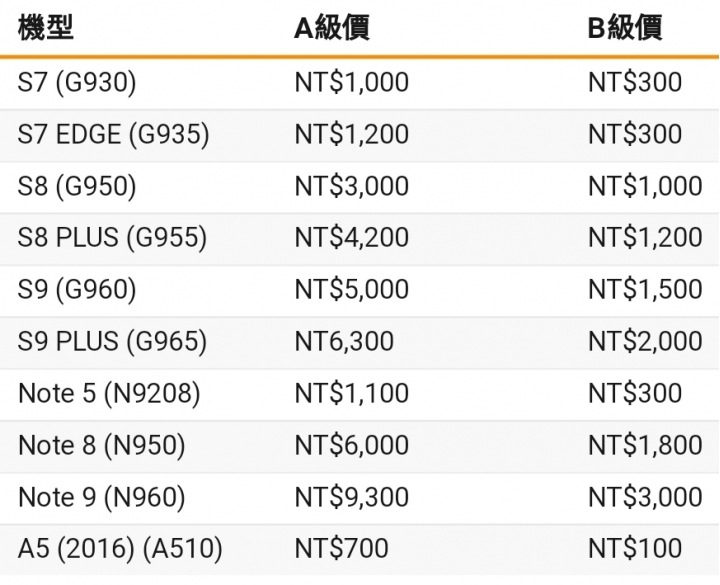Click the A級價 column header
Viewport: 720px width, 585px height.
click(x=332, y=28)
